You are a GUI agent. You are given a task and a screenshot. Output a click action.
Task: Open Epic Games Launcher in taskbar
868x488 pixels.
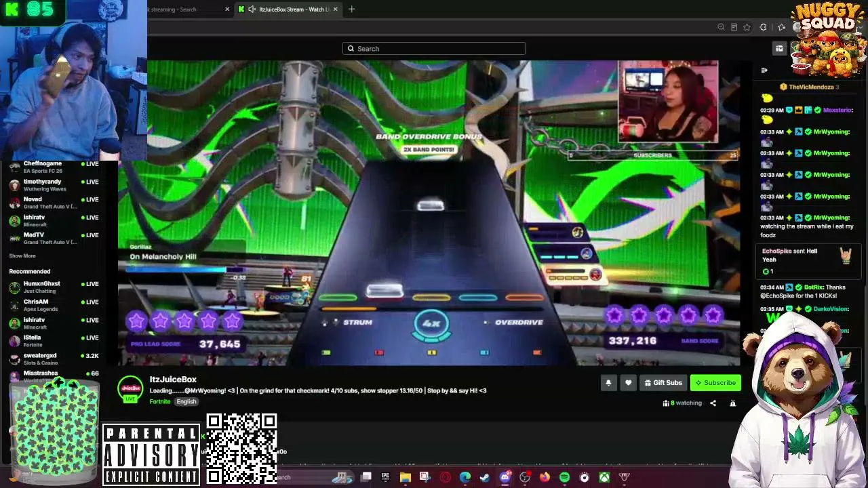click(385, 477)
